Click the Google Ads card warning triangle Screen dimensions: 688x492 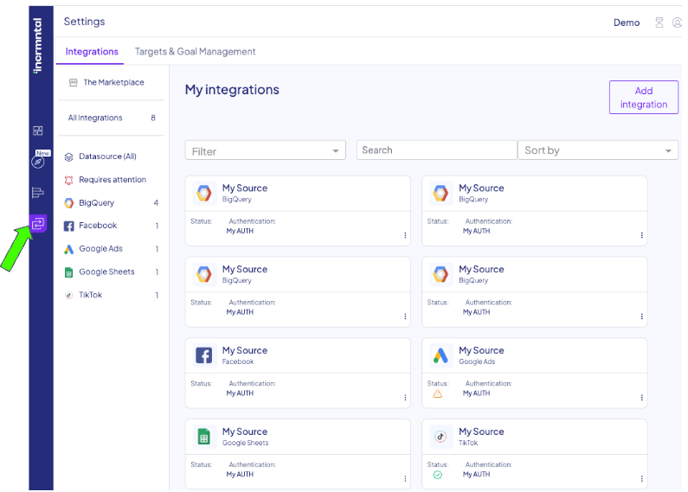pyautogui.click(x=437, y=394)
